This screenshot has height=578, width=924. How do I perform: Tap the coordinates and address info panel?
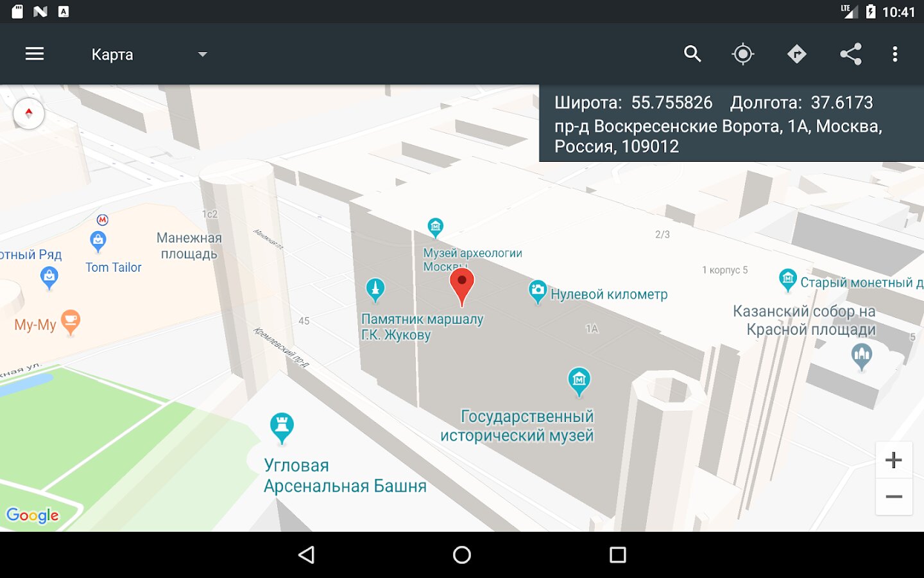coord(732,123)
